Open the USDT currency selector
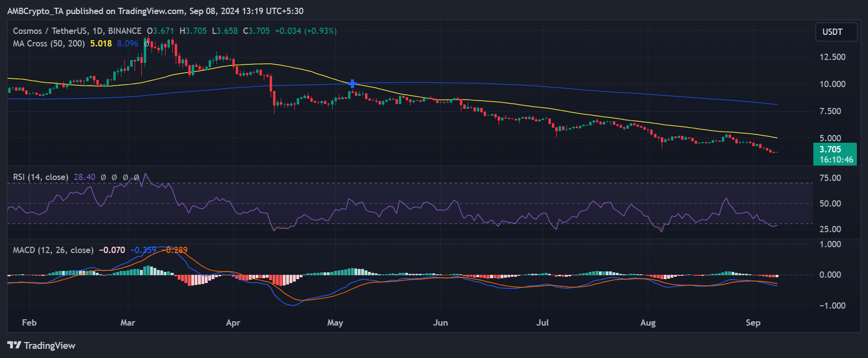Viewport: 868px width, 358px height. click(x=836, y=32)
